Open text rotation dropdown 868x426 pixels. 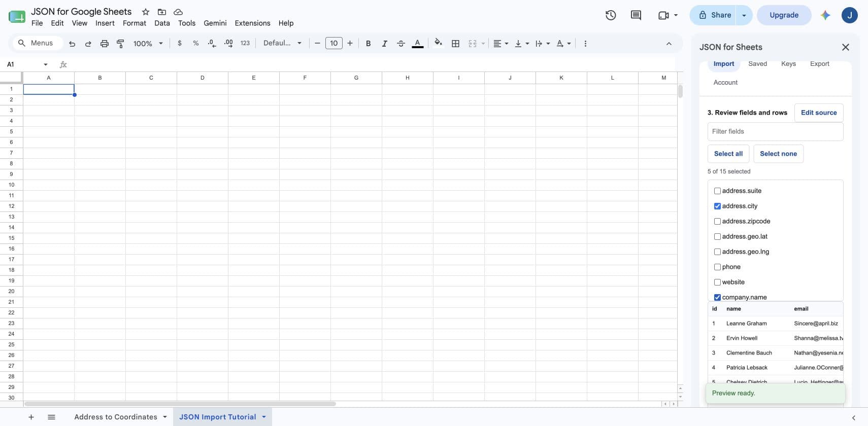click(563, 44)
